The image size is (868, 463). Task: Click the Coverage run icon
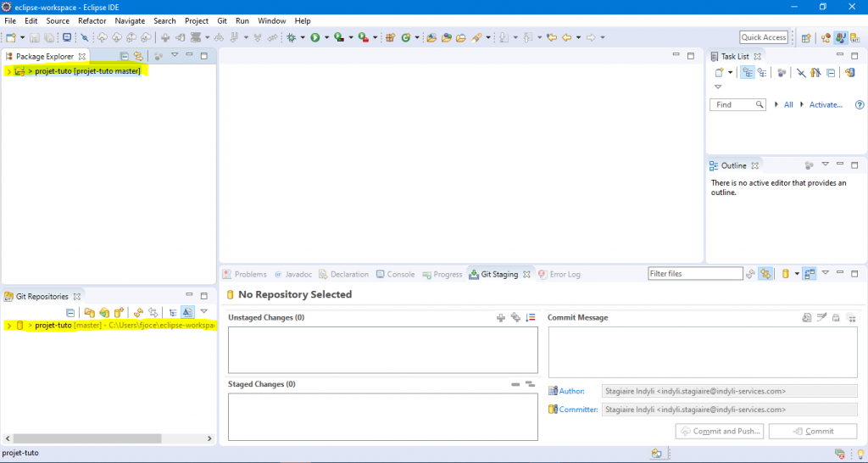point(338,37)
